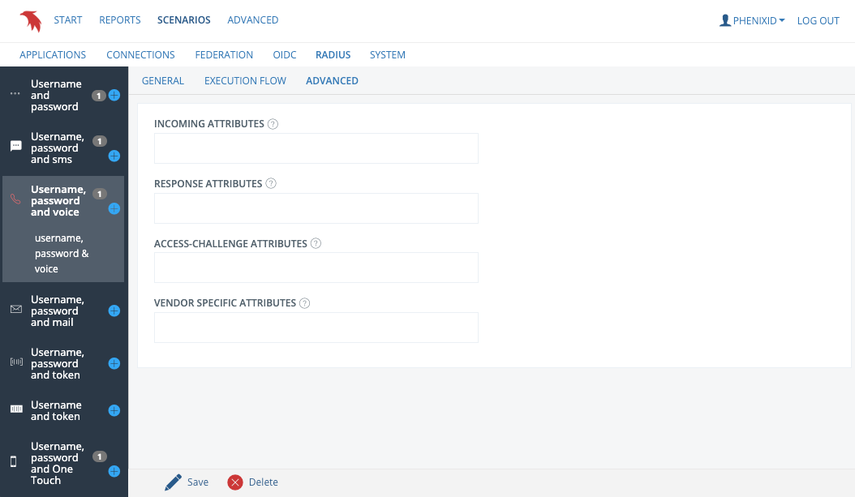
Task: Focus the Vendor Specific Attributes field
Action: [x=316, y=327]
